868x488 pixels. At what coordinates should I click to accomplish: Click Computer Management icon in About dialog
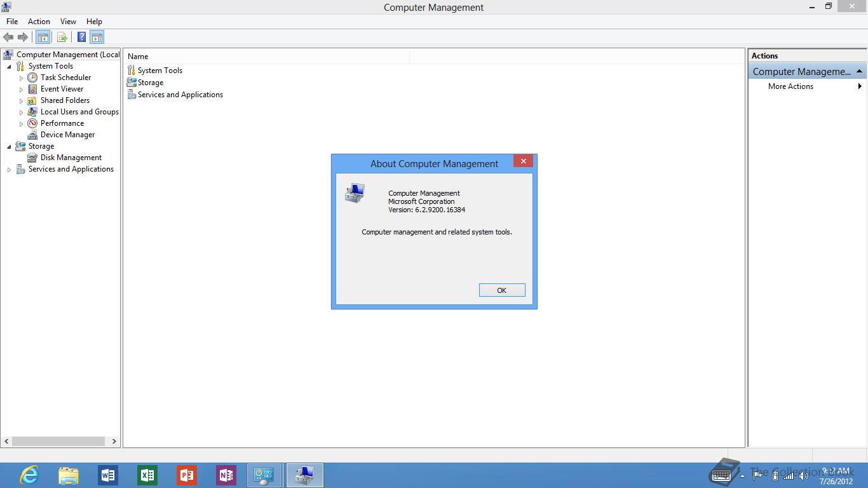[x=355, y=193]
